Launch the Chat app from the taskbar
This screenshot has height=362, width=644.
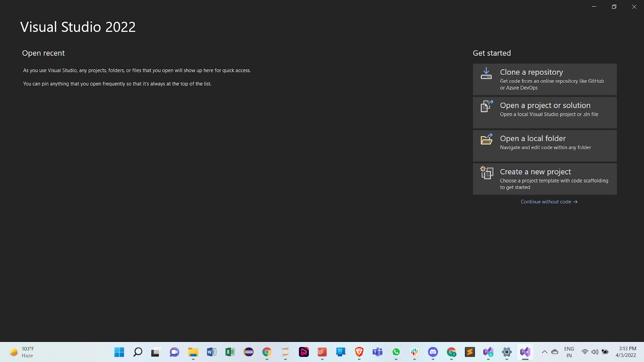tap(174, 352)
